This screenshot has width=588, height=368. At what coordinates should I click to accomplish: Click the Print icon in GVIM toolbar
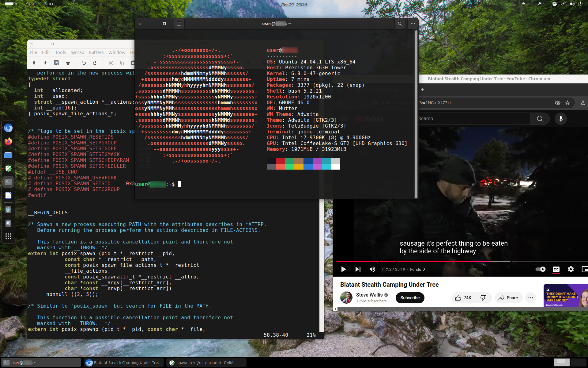click(x=68, y=63)
